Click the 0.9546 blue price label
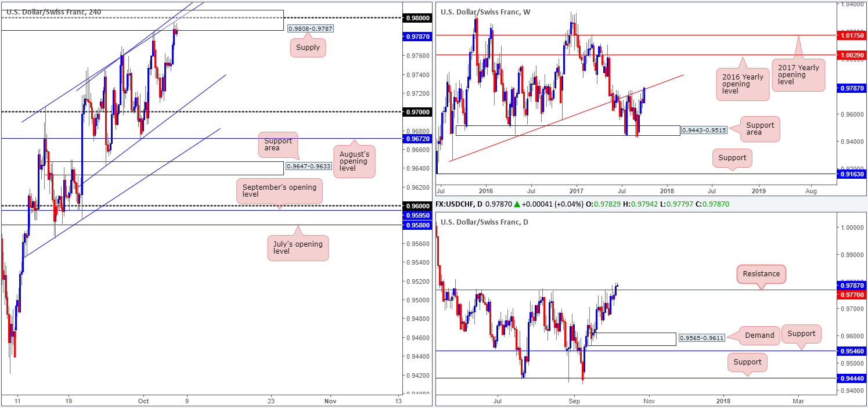Screen dimensions: 868x408 pos(852,351)
